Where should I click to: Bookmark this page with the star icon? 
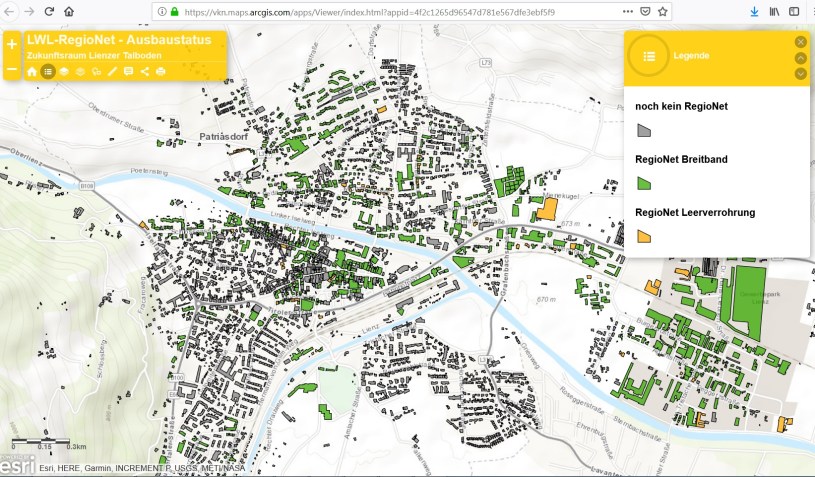663,12
